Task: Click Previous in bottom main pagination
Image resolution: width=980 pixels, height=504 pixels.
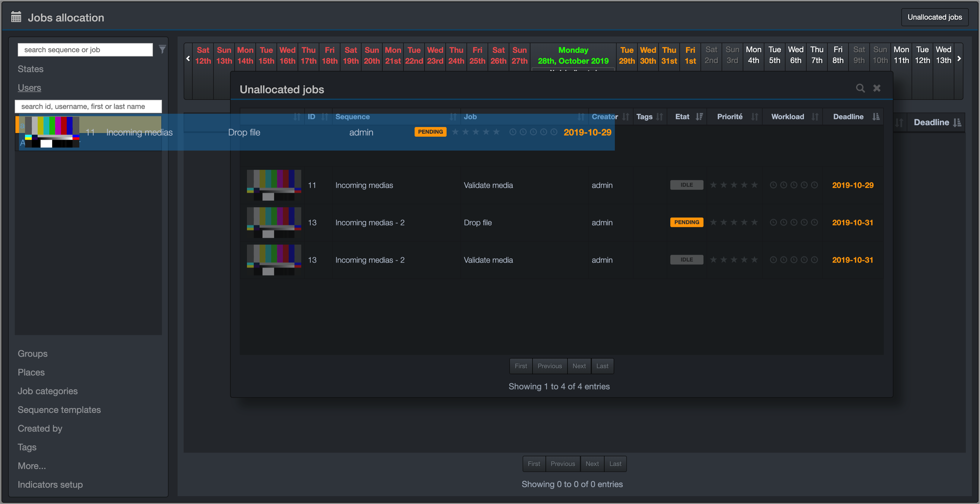Action: click(563, 464)
